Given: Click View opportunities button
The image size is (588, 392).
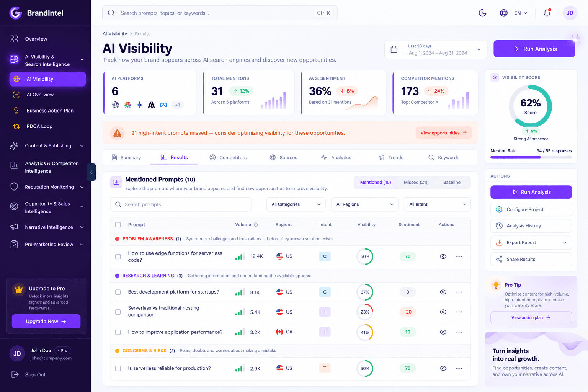Looking at the screenshot, I should [x=444, y=133].
